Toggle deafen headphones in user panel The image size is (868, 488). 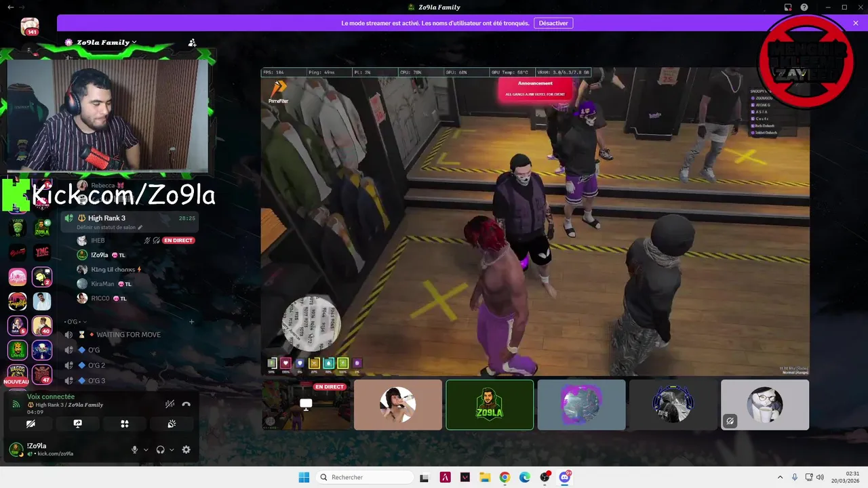click(161, 449)
